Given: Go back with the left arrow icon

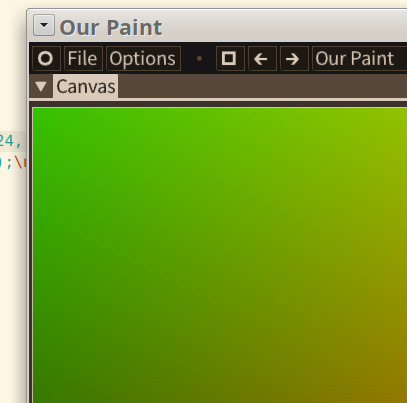Looking at the screenshot, I should tap(262, 59).
